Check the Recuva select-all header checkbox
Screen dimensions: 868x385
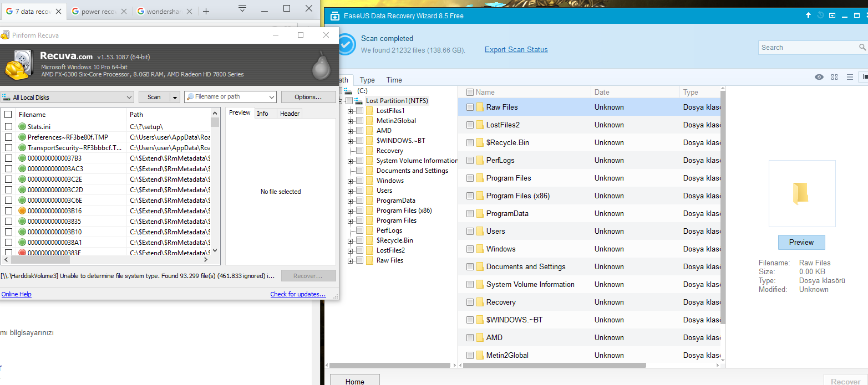(8, 114)
